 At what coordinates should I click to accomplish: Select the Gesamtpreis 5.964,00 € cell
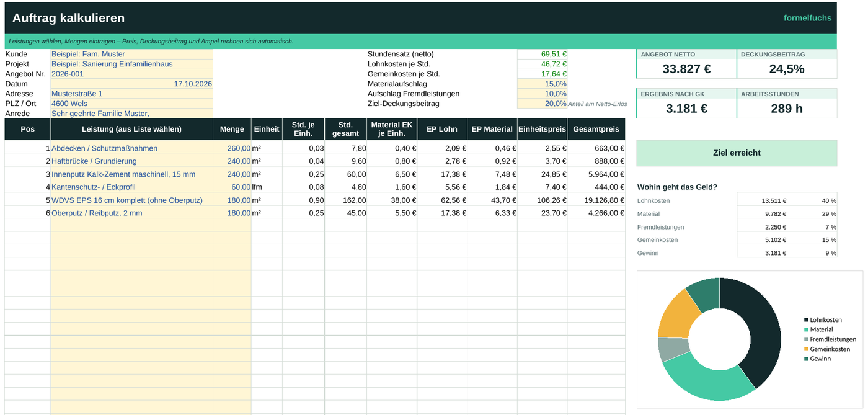pyautogui.click(x=596, y=174)
